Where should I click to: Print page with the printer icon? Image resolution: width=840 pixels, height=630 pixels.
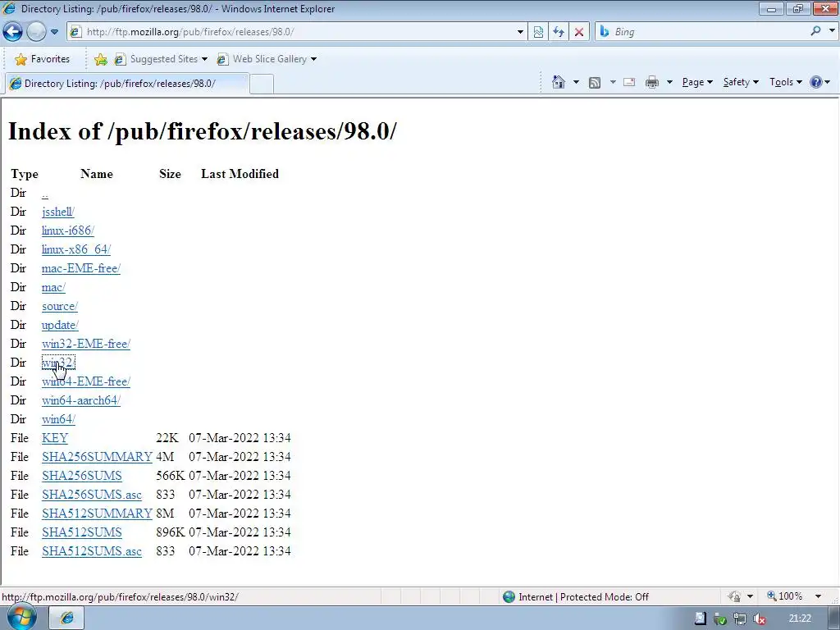coord(652,83)
